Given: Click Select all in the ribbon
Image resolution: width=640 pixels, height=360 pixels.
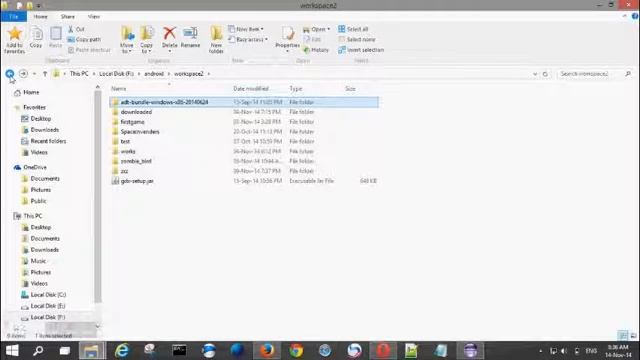Looking at the screenshot, I should point(353,29).
